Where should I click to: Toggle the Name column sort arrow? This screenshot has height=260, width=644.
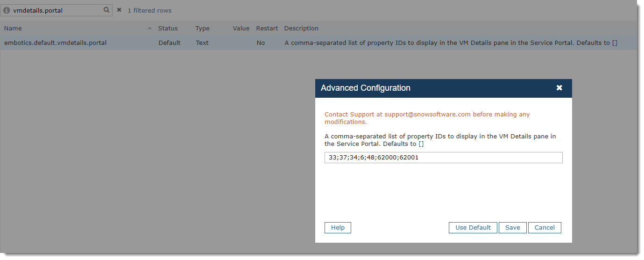click(x=150, y=29)
